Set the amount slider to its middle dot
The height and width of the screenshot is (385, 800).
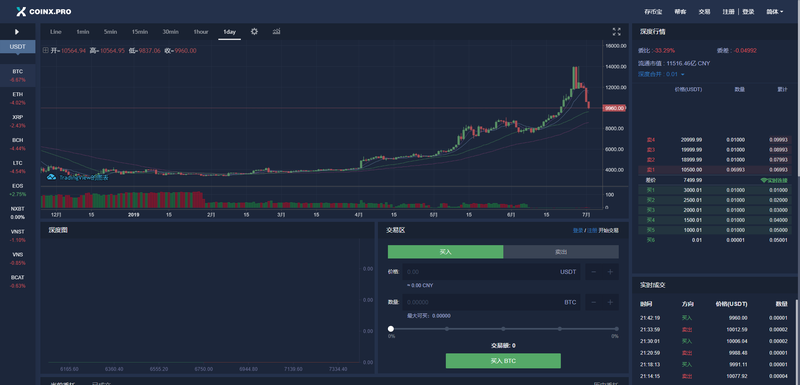point(503,329)
